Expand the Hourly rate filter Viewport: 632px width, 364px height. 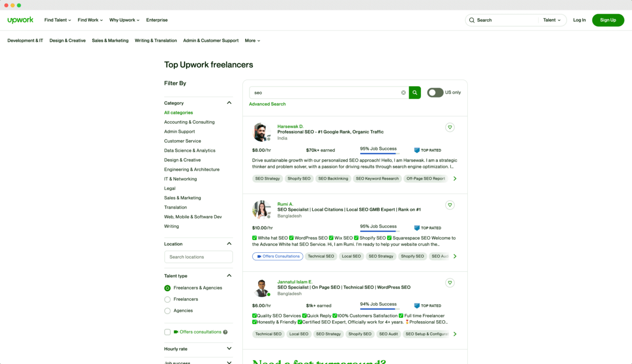229,349
